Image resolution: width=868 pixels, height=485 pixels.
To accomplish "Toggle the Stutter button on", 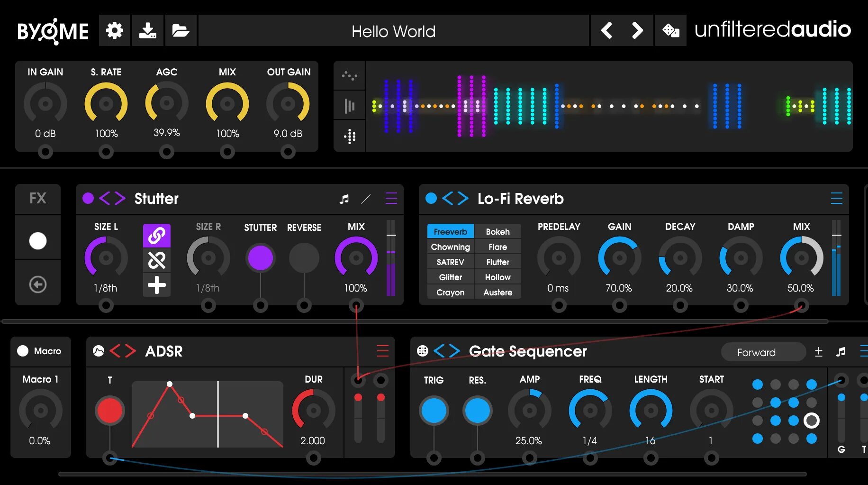I will [x=261, y=258].
